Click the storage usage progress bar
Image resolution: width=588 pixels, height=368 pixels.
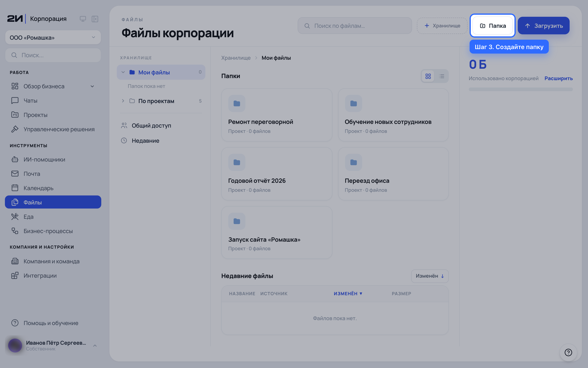tap(520, 89)
